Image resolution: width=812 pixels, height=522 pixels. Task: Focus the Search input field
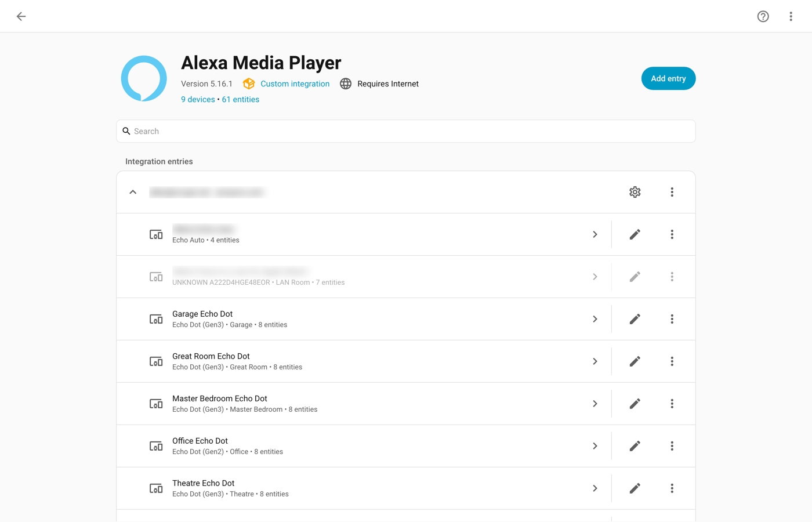click(x=406, y=131)
